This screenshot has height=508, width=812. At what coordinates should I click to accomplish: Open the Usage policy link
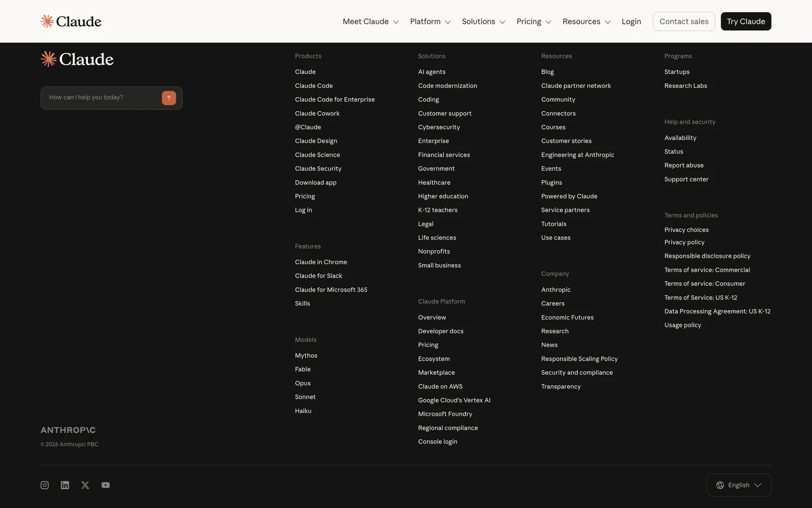683,325
